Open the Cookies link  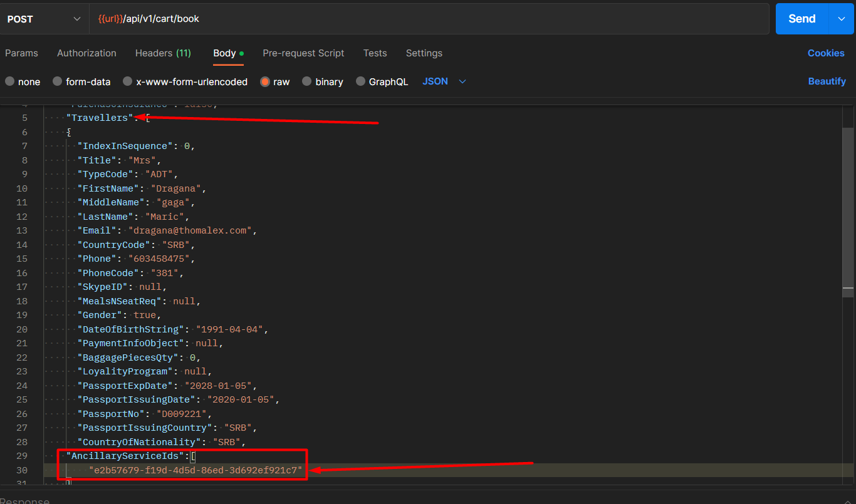(826, 53)
